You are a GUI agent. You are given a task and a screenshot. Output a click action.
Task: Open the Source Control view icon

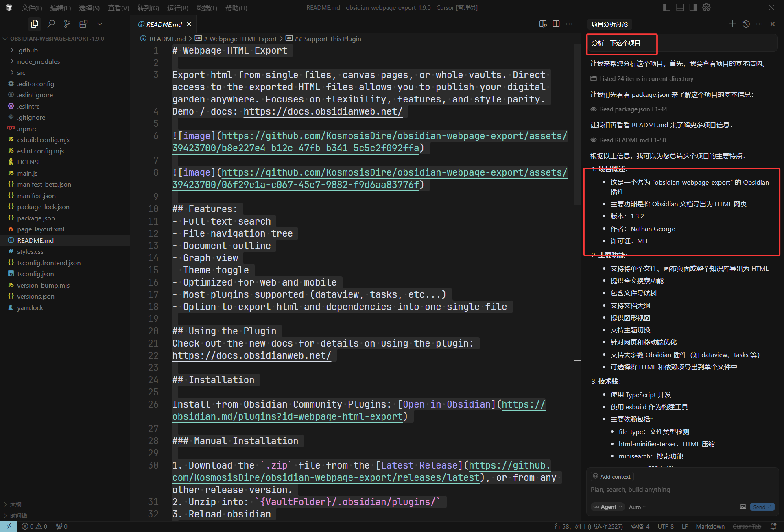pos(67,24)
